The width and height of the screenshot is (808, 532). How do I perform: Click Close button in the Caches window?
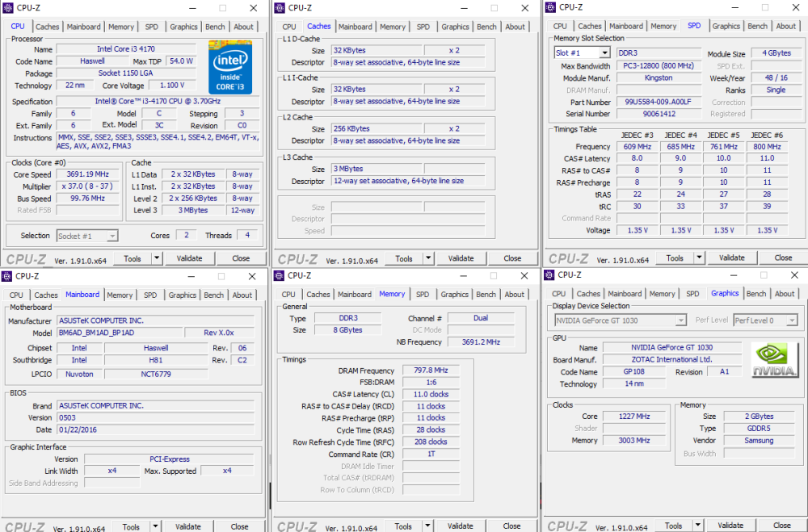(512, 258)
